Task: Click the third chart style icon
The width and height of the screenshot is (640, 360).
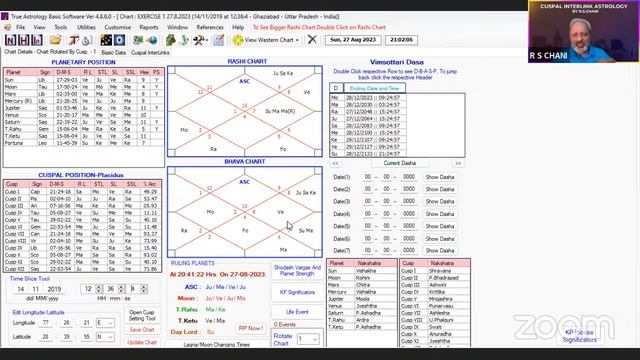Action: (x=37, y=40)
